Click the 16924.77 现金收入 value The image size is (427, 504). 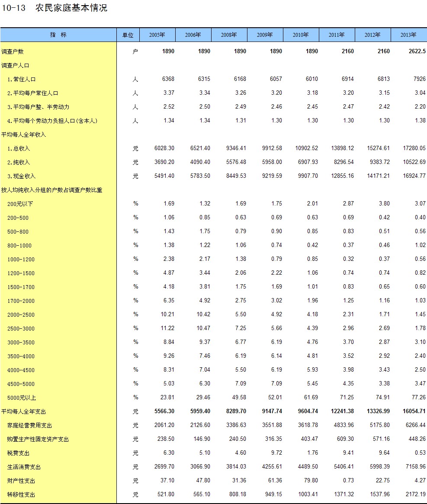(414, 176)
